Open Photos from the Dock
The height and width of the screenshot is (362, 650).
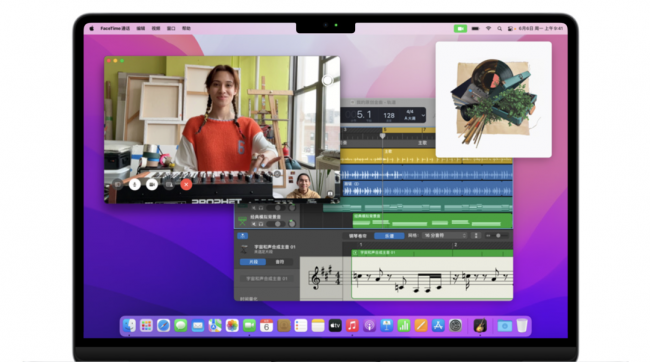coord(232,326)
